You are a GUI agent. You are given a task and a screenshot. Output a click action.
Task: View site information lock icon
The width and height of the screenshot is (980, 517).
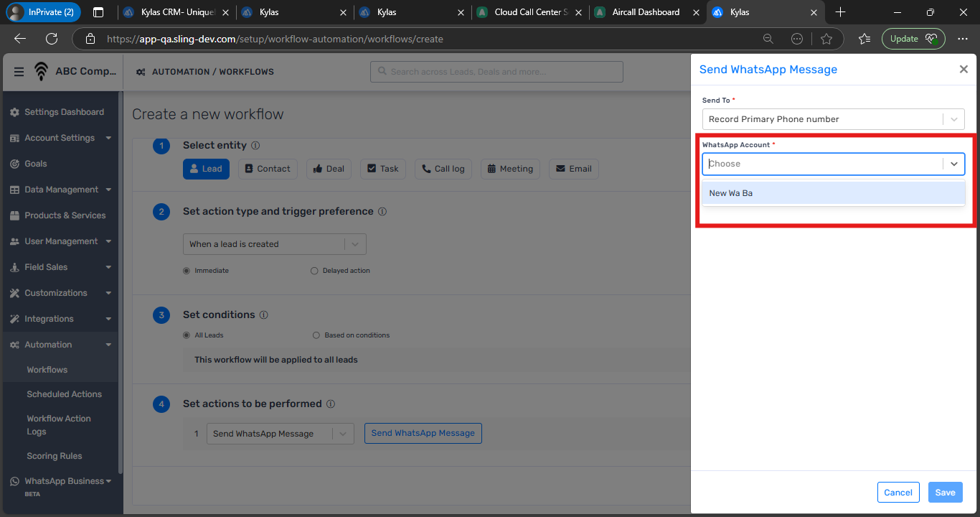[x=89, y=39]
